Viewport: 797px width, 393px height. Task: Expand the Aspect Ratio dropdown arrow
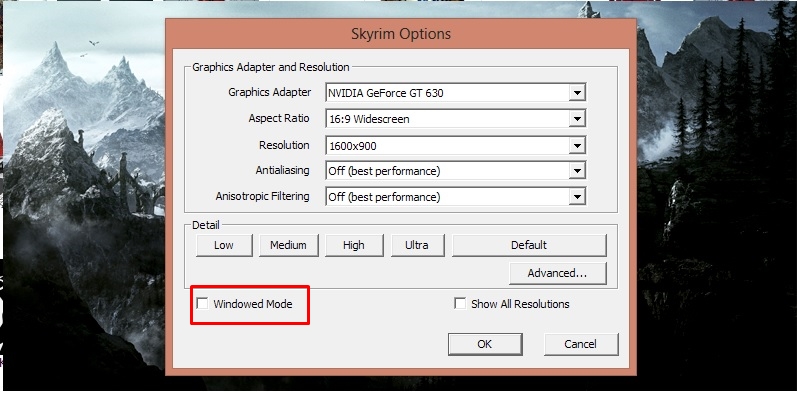coord(576,119)
